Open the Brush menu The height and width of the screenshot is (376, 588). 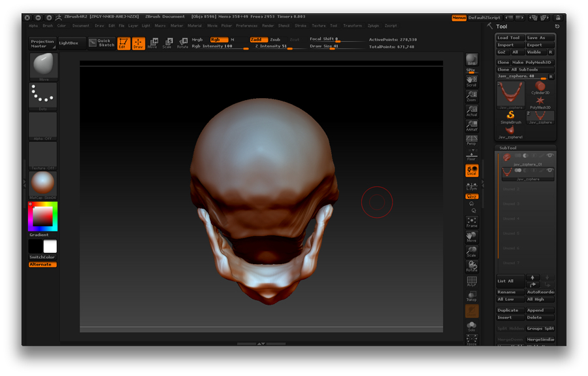(48, 26)
